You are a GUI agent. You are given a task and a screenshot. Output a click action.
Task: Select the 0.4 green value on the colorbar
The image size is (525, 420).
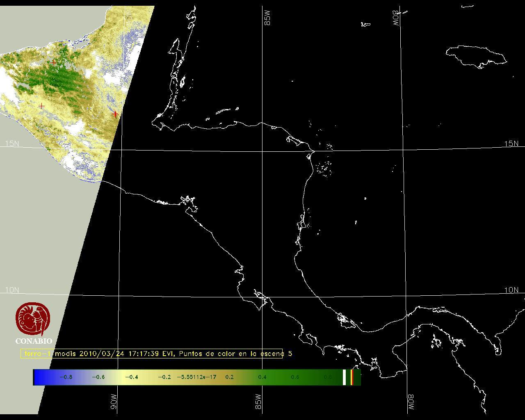pyautogui.click(x=262, y=377)
